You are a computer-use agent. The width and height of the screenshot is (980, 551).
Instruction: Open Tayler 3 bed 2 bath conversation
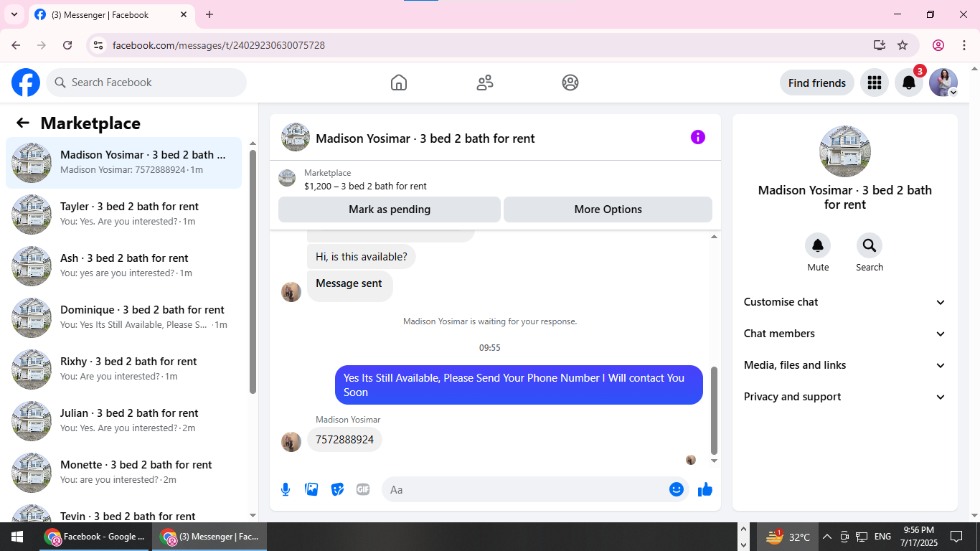[123, 215]
